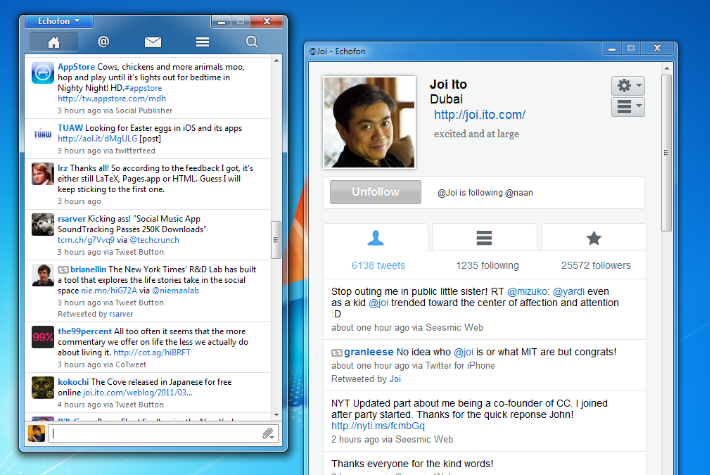Open the nyti.ms/fcmbGq link
This screenshot has width=710, height=475.
(369, 425)
